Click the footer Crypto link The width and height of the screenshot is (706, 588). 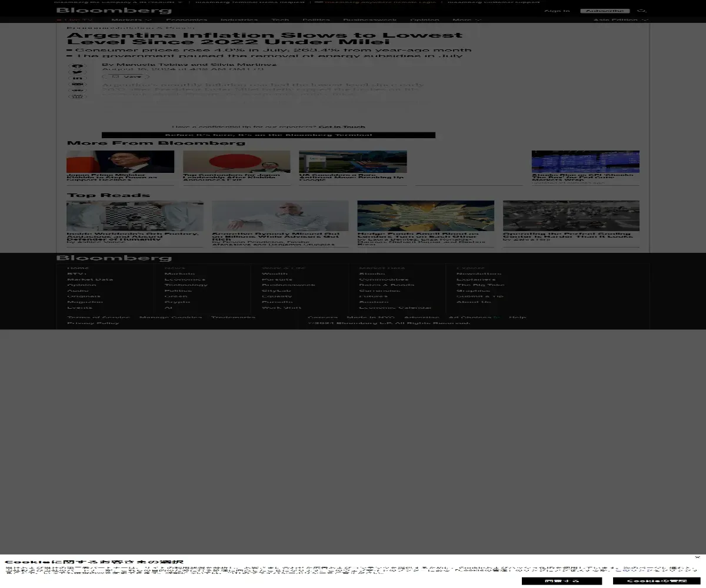click(177, 302)
